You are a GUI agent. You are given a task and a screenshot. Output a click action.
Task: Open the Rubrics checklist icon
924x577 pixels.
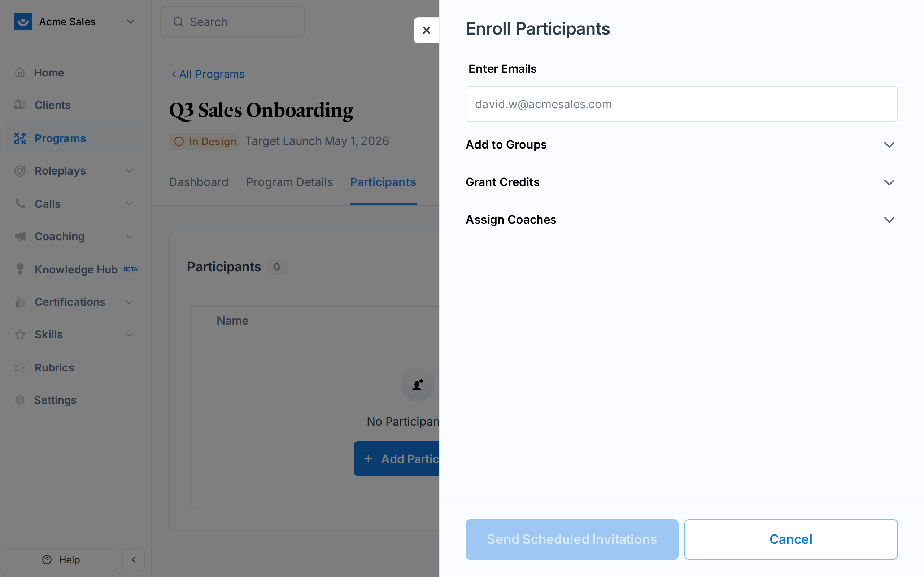coord(20,367)
